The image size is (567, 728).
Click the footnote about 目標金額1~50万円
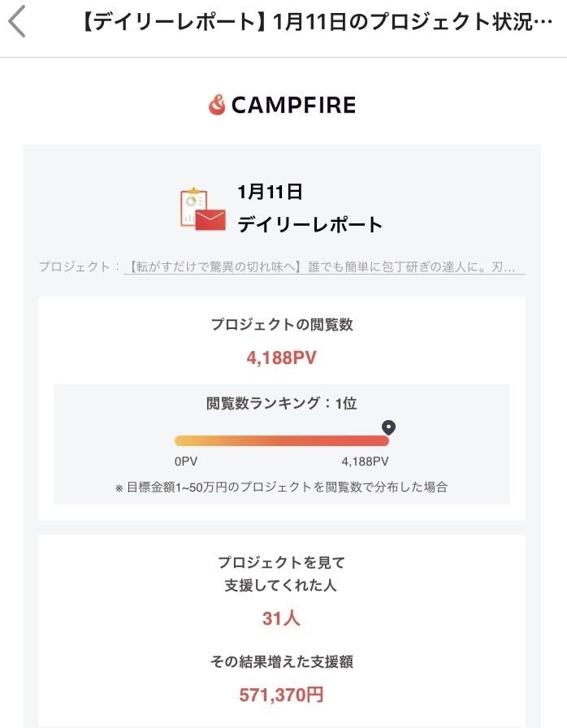(282, 487)
